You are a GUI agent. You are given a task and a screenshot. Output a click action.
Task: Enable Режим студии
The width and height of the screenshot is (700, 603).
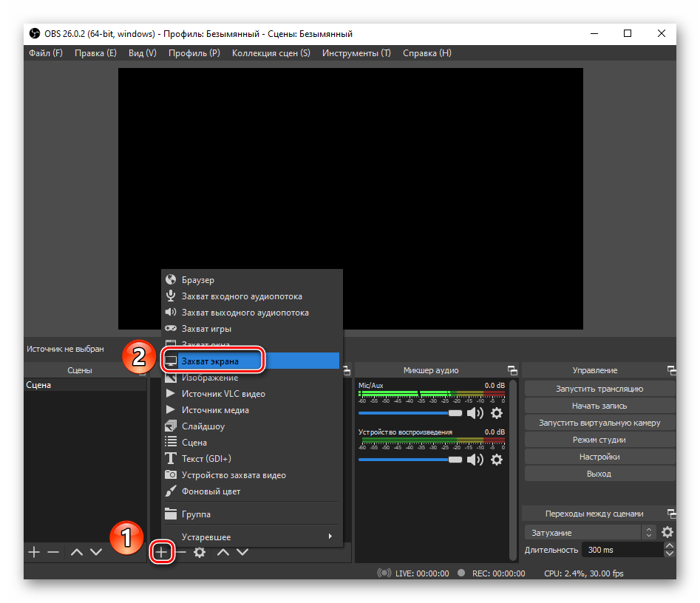point(599,440)
